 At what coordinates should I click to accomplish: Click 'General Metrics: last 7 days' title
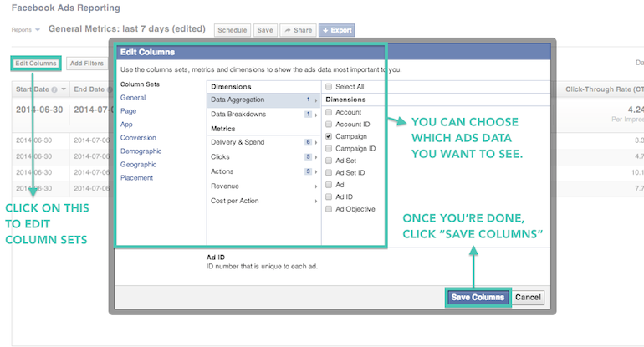tap(127, 28)
